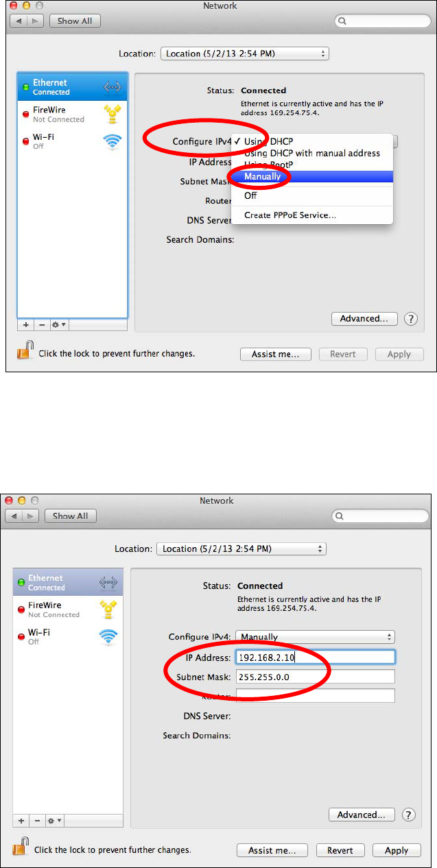Click the lock icon in the upper window

[25, 352]
